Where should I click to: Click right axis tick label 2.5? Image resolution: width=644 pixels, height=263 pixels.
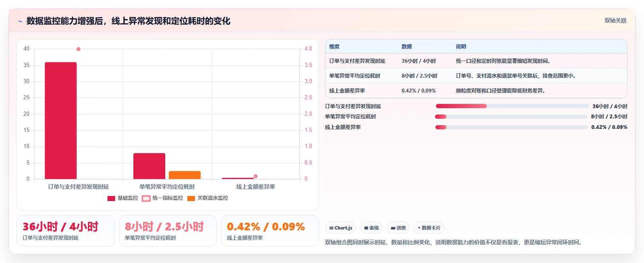point(308,98)
